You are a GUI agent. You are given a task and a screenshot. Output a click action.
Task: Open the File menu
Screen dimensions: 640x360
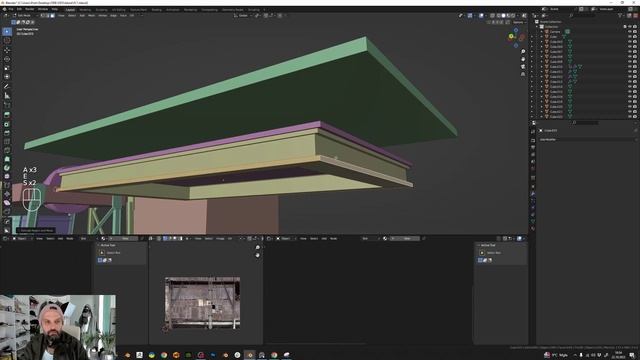pyautogui.click(x=11, y=9)
